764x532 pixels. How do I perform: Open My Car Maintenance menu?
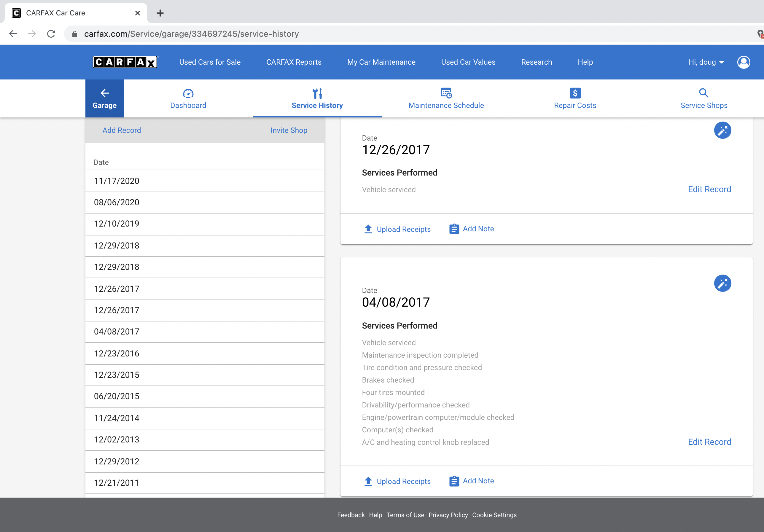(x=381, y=62)
